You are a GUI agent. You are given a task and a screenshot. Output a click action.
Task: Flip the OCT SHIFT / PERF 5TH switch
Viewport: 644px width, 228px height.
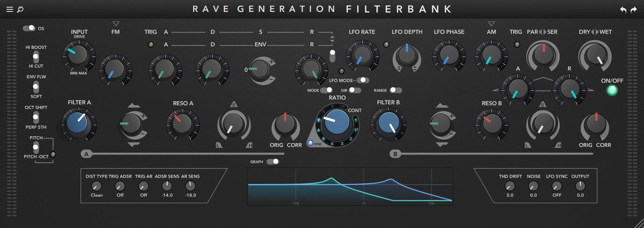[36, 117]
